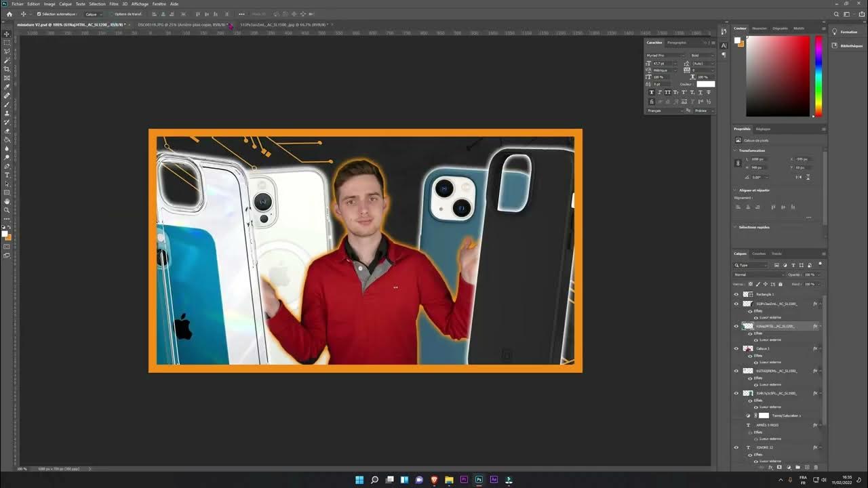
Task: Select the Eraser tool
Action: 7,131
